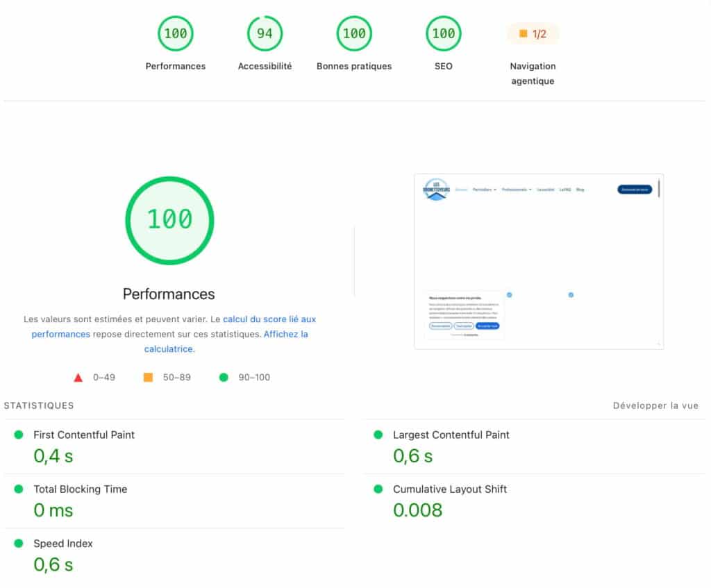Click the red triangle 0–49 legend icon
711x588 pixels.
[x=78, y=377]
